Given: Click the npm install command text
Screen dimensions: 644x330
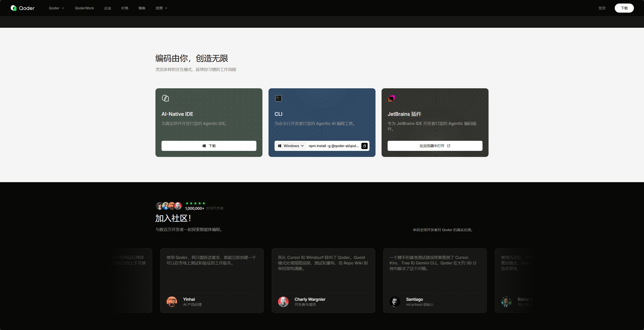Looking at the screenshot, I should tap(334, 146).
